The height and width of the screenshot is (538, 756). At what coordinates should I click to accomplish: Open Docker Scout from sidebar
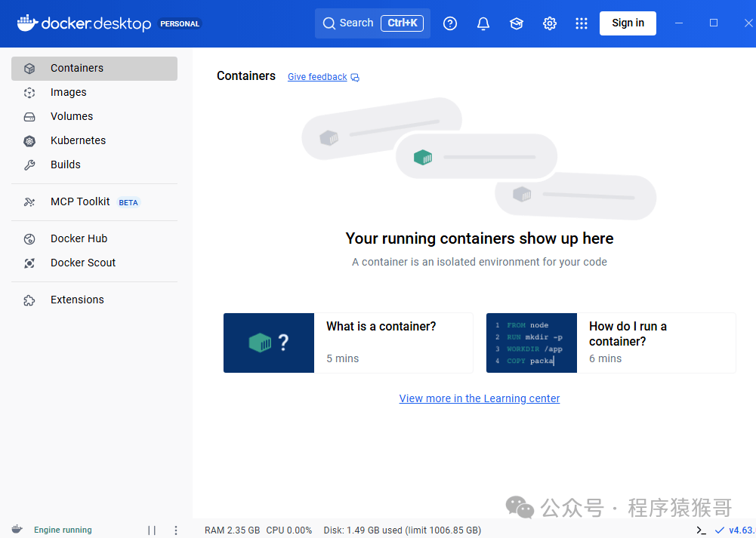(82, 263)
